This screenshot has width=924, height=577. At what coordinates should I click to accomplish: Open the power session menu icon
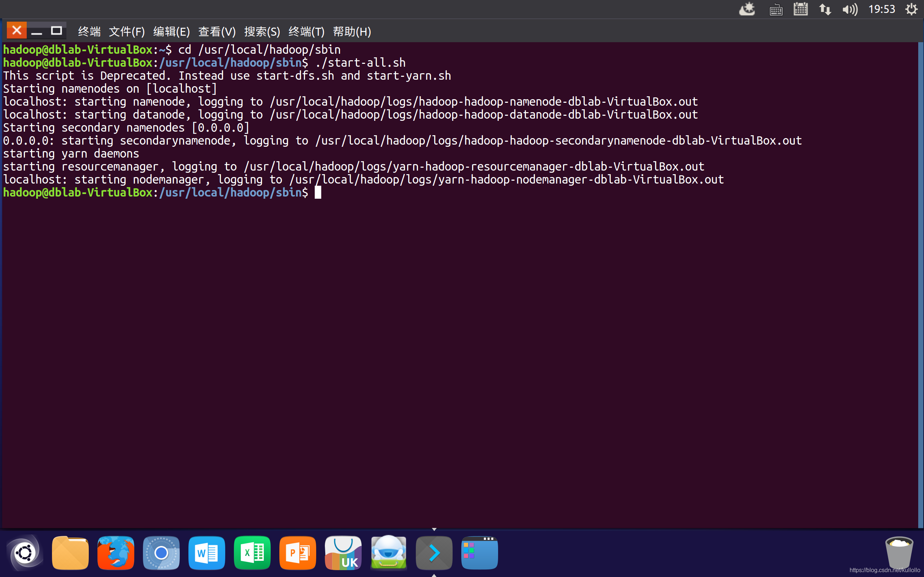click(911, 9)
